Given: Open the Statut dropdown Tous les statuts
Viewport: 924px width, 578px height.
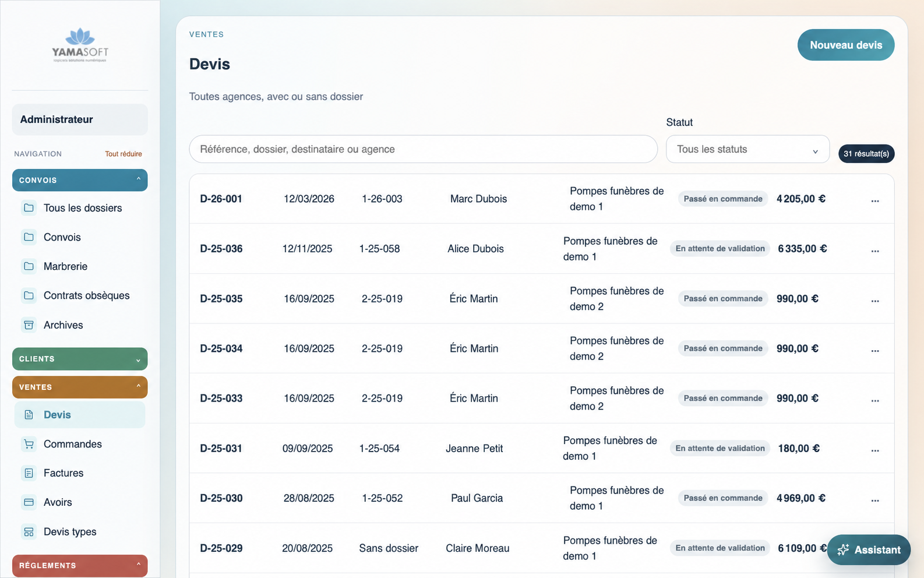Looking at the screenshot, I should point(747,149).
